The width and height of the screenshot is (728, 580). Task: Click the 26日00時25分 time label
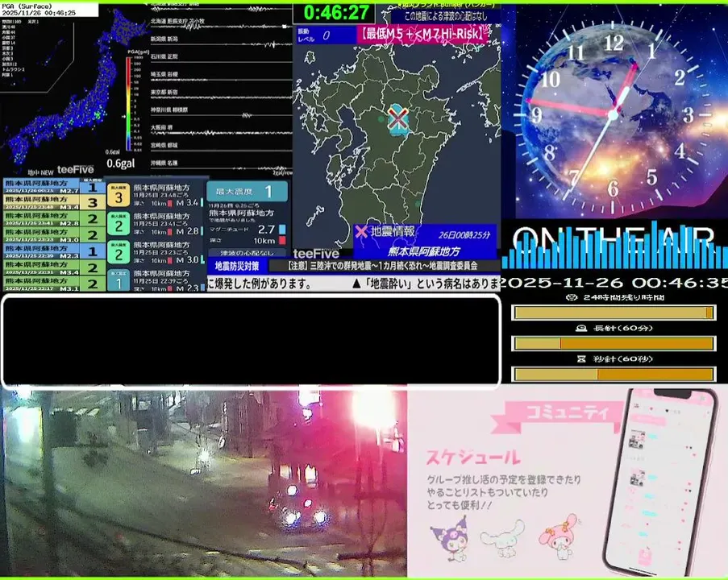coord(464,235)
